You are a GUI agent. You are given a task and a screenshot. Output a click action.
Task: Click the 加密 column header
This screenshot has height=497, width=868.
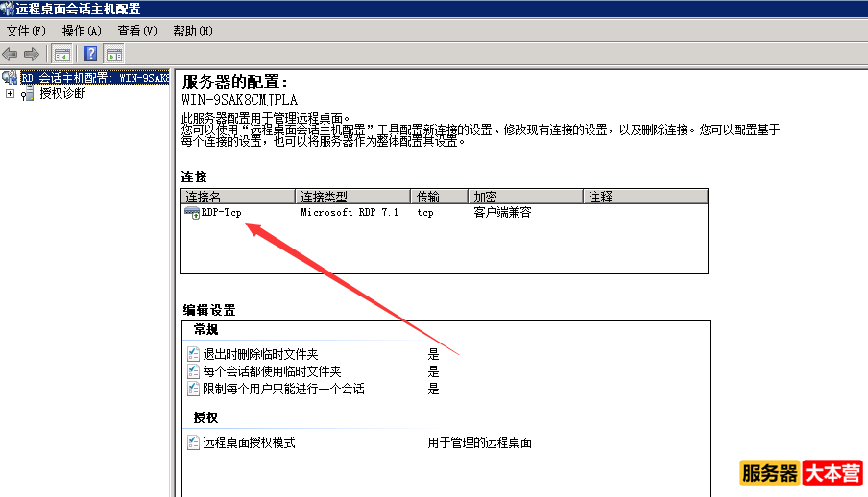coord(525,197)
